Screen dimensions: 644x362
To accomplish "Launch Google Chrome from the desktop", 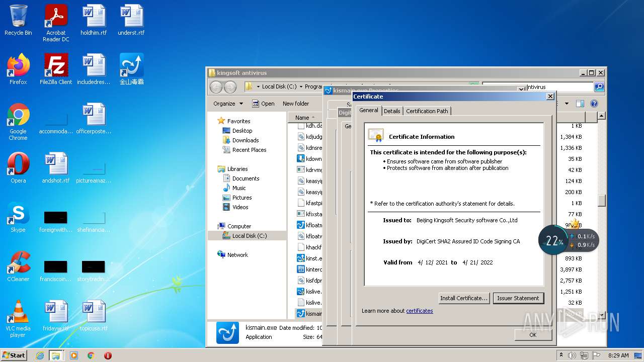I will point(18,122).
